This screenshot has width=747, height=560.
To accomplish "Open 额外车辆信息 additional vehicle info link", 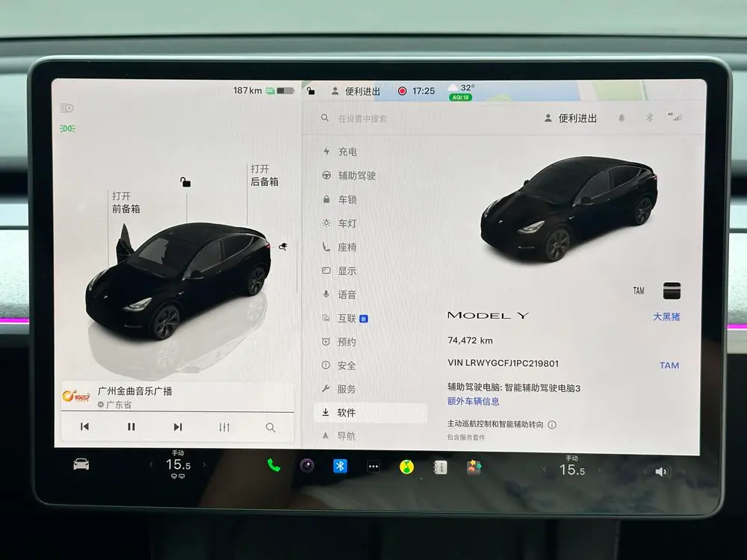I will 473,401.
